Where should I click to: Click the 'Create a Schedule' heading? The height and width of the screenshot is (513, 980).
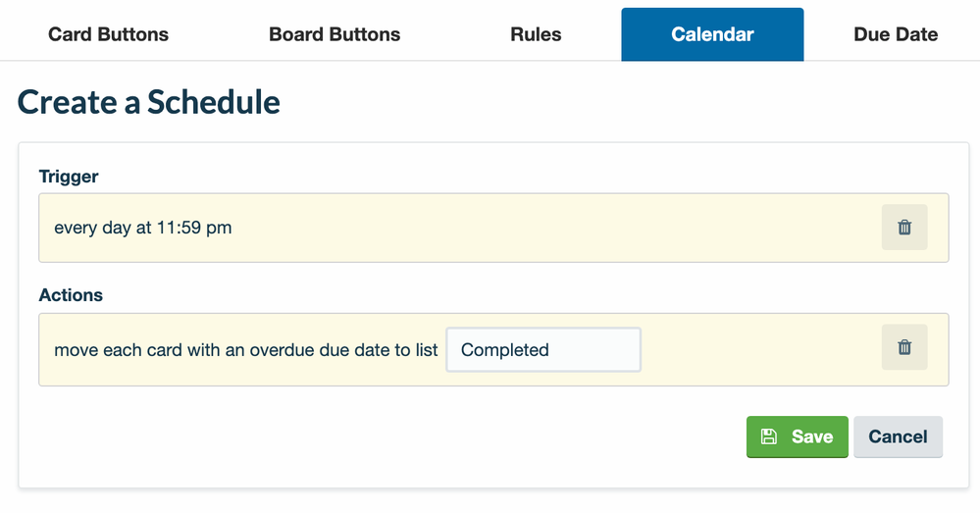tap(149, 102)
